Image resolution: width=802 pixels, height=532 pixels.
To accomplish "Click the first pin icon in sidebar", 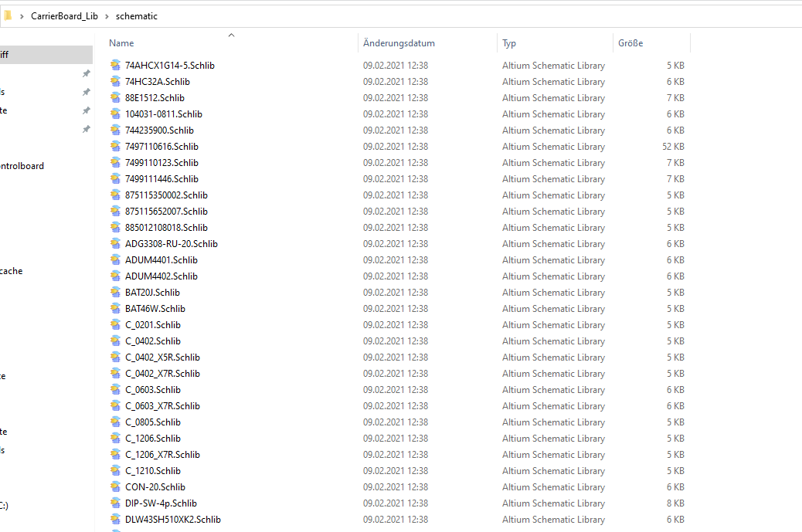I will pos(86,73).
